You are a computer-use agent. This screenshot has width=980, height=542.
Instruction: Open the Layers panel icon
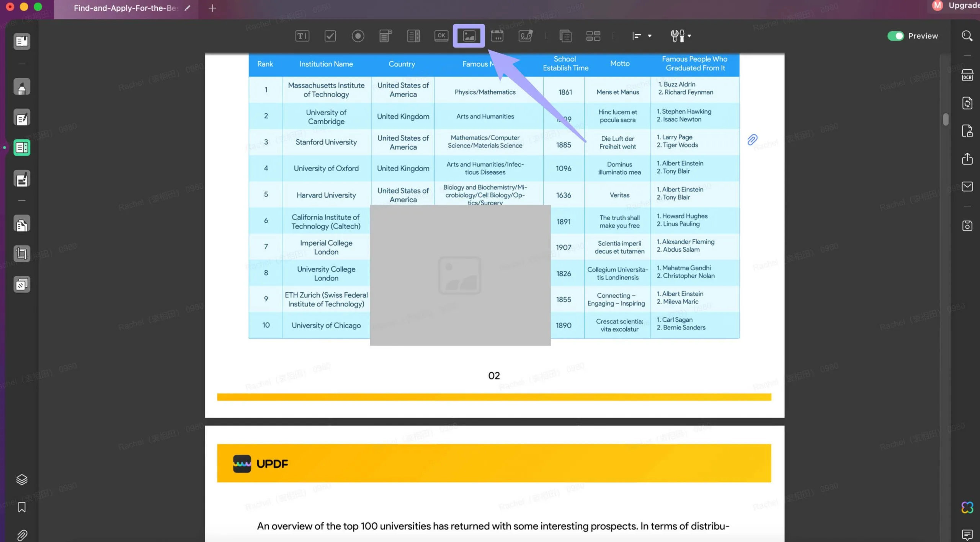pyautogui.click(x=22, y=479)
